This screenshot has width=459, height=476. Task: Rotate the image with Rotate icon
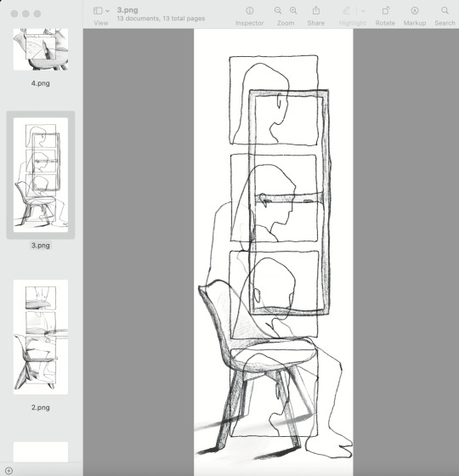[x=386, y=11]
